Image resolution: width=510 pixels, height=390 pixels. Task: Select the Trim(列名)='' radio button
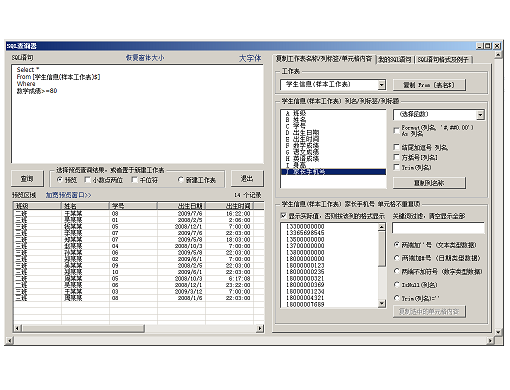[397, 298]
